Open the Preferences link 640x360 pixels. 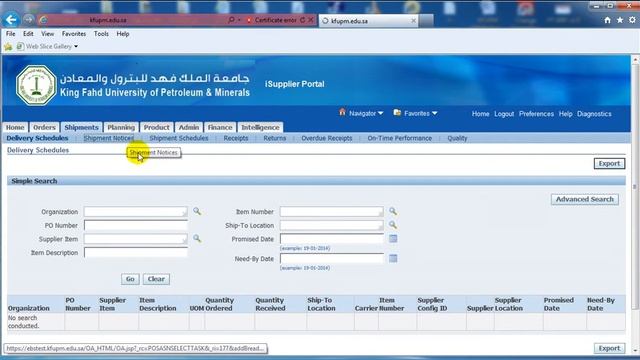pyautogui.click(x=536, y=114)
